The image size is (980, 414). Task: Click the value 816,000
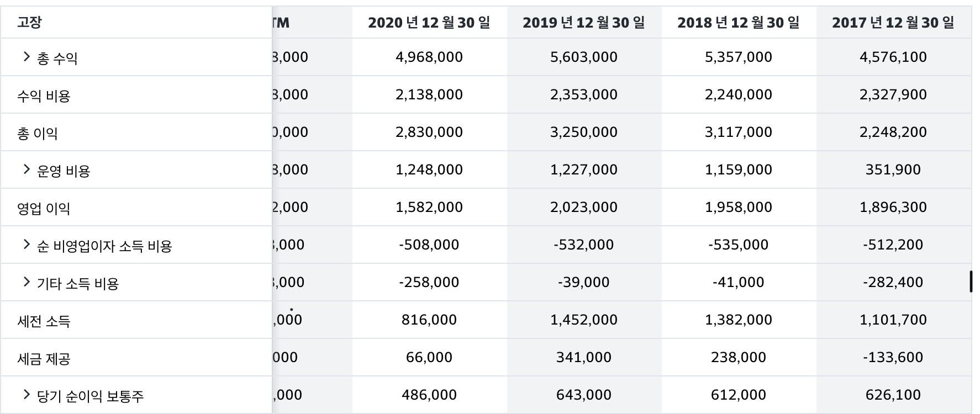[x=429, y=320]
